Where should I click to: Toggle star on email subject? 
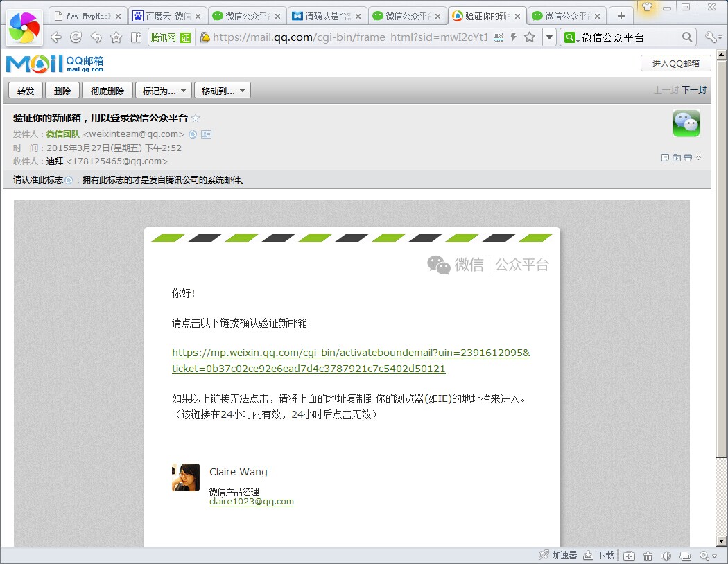[x=196, y=118]
